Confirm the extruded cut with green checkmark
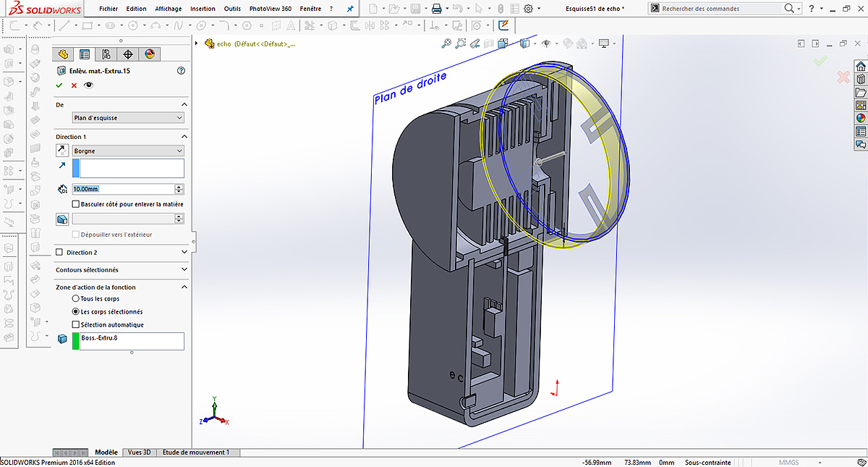Screen dimensions: 868x467 59,85
